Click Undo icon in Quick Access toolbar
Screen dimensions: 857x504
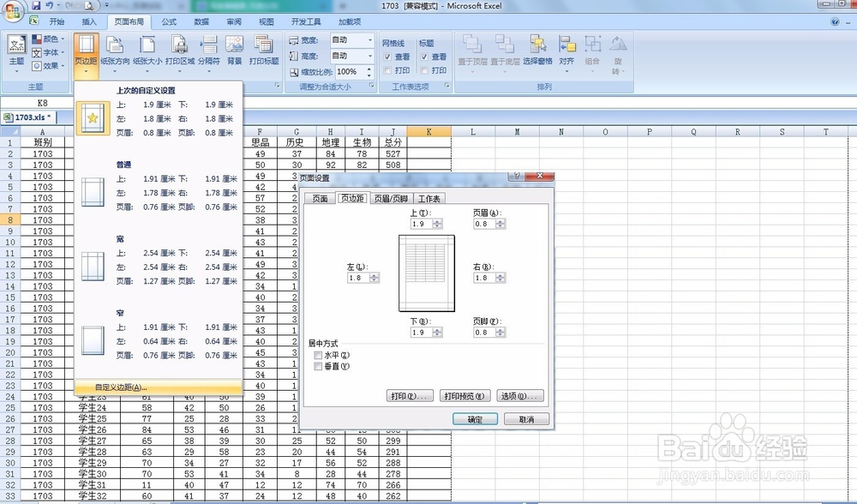coord(50,5)
